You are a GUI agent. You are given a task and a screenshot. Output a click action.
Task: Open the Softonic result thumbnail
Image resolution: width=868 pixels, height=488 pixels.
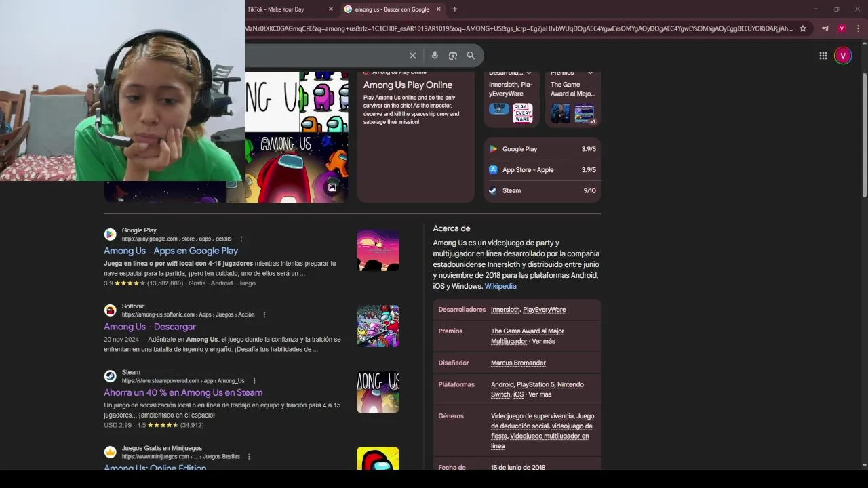[x=378, y=326]
